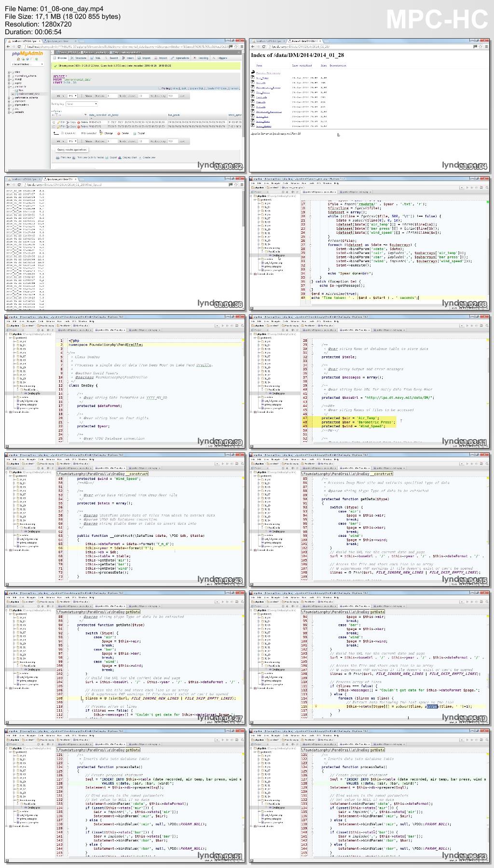Click Run arrow icon in 00:02:08 frame

pyautogui.click(x=467, y=187)
